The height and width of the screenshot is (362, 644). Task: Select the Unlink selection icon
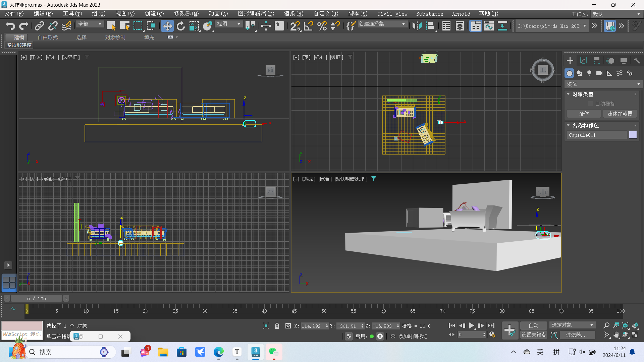[x=53, y=26]
